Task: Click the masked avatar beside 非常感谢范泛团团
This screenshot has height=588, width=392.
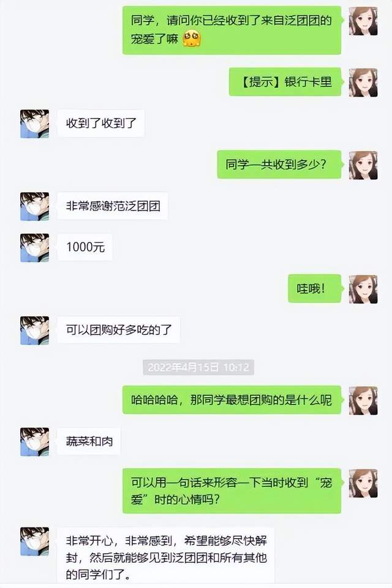Action: point(34,206)
